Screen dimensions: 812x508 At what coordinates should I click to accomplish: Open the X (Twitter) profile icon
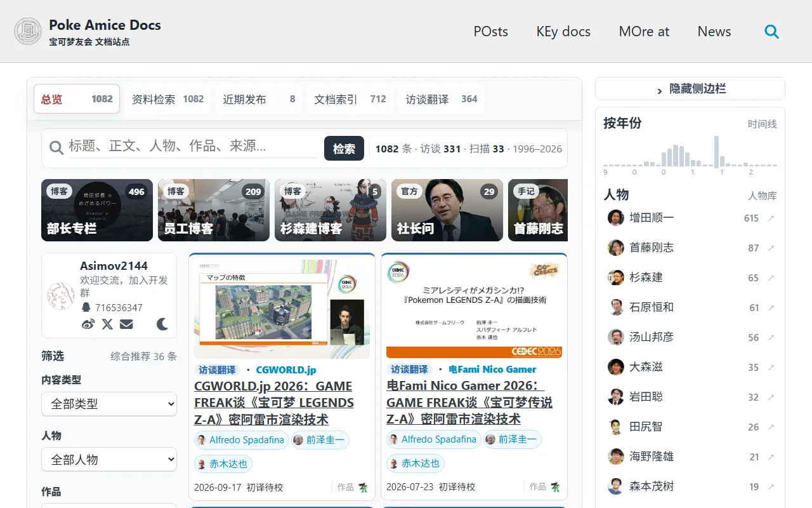click(107, 324)
